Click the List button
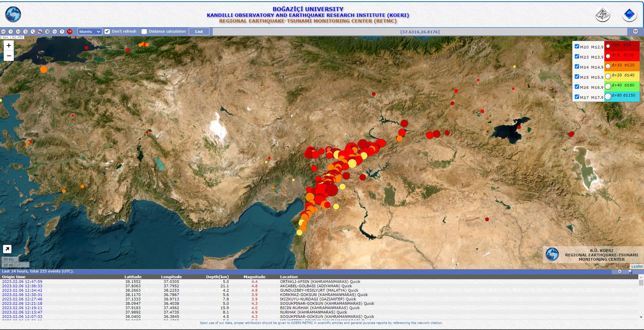 point(199,32)
